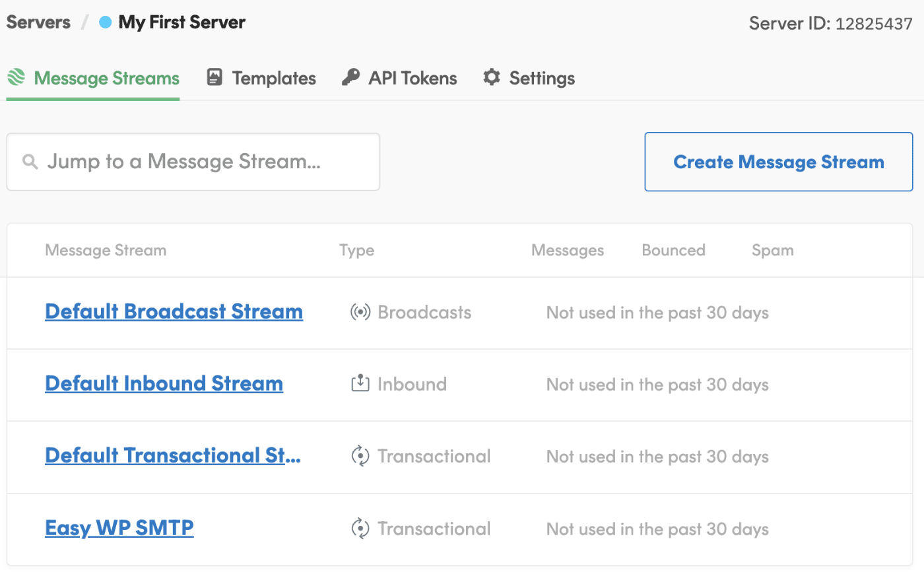924x578 pixels.
Task: Click the Inbound type label
Action: (412, 384)
